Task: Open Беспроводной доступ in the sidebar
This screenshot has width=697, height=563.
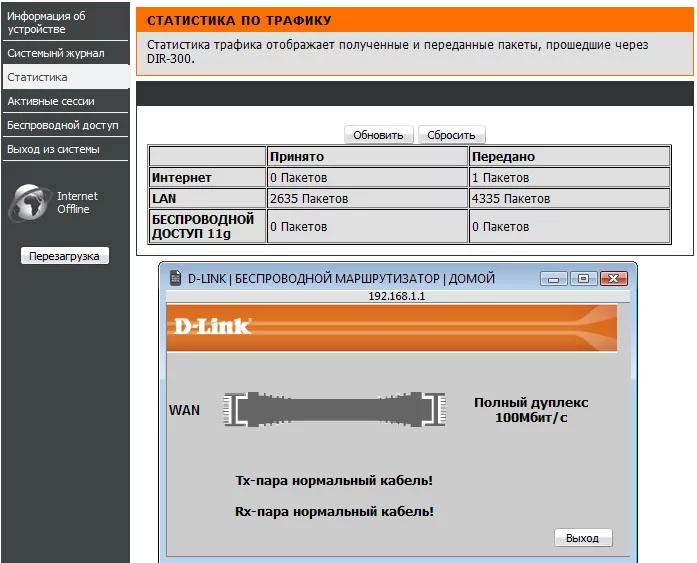Action: 65,125
